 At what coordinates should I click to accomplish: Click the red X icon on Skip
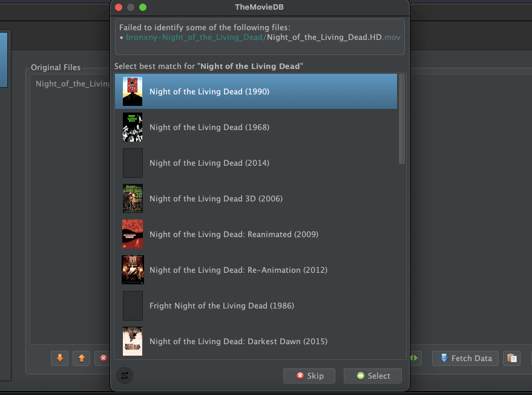pyautogui.click(x=300, y=376)
